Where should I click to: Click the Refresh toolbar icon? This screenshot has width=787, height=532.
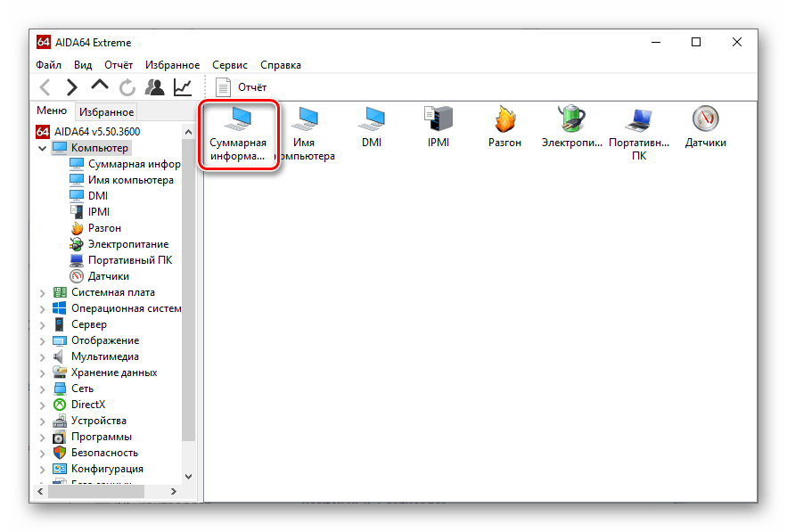pyautogui.click(x=127, y=87)
